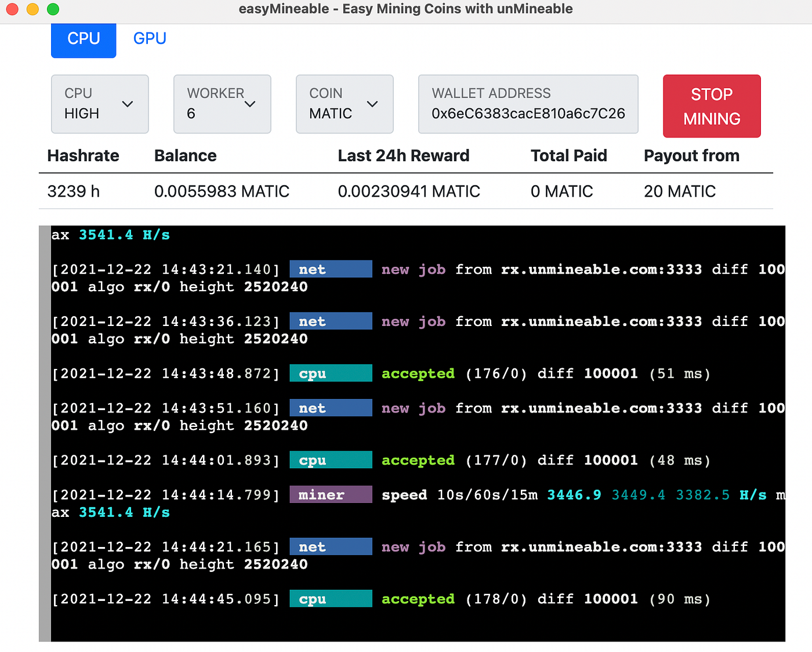Click the Total Paid column header
This screenshot has width=812, height=652.
[x=569, y=155]
